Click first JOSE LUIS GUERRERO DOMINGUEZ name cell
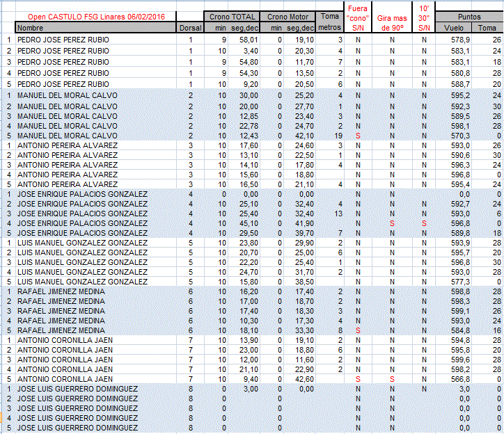Viewport: 504px width, 434px height. (x=77, y=388)
